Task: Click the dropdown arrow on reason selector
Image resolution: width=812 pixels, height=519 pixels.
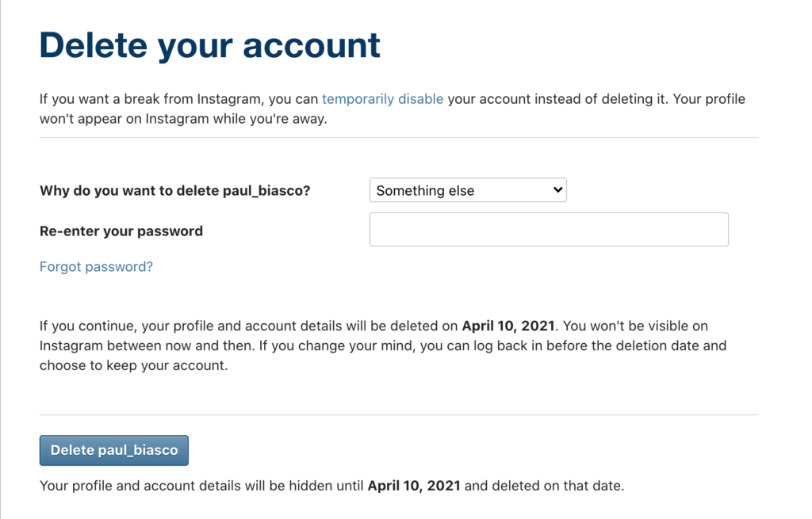Action: click(557, 190)
